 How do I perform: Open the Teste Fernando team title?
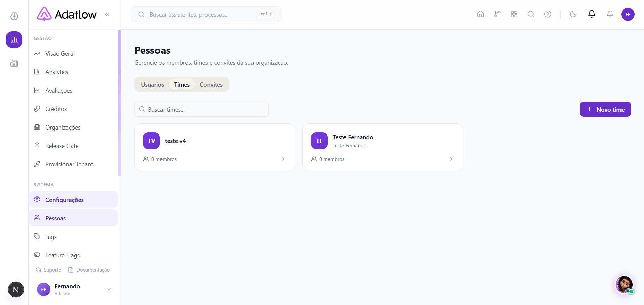(x=353, y=137)
